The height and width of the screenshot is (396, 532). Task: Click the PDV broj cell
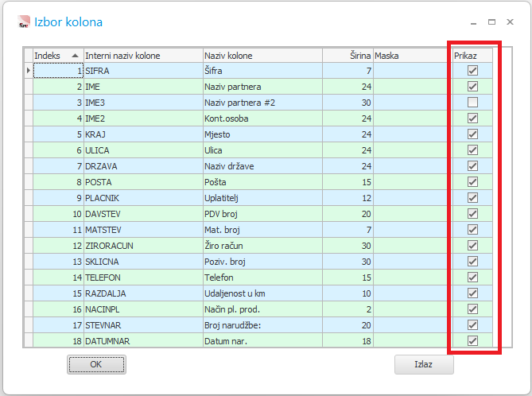click(262, 214)
